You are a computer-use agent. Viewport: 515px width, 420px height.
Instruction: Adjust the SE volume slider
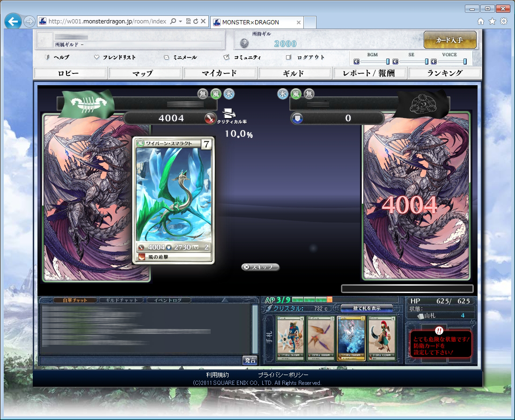pyautogui.click(x=427, y=61)
